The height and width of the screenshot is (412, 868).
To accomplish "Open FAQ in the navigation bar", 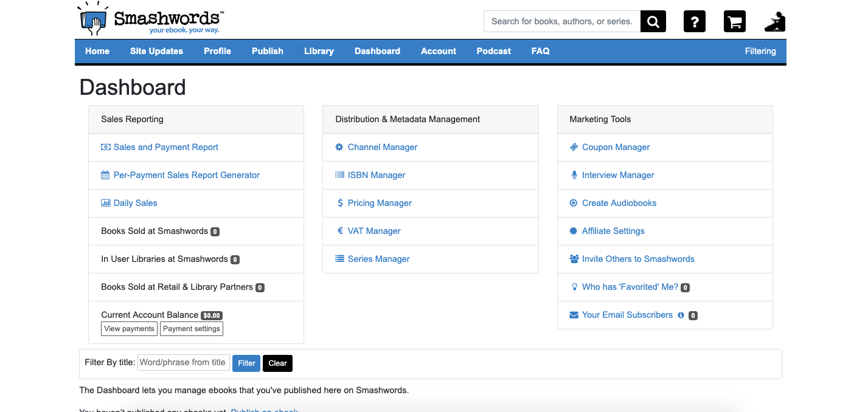I will pyautogui.click(x=540, y=51).
